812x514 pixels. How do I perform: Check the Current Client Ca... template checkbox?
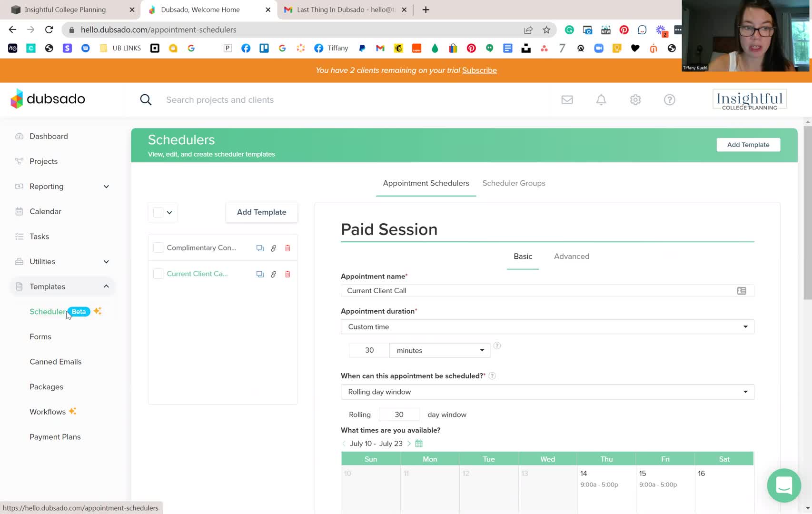158,274
